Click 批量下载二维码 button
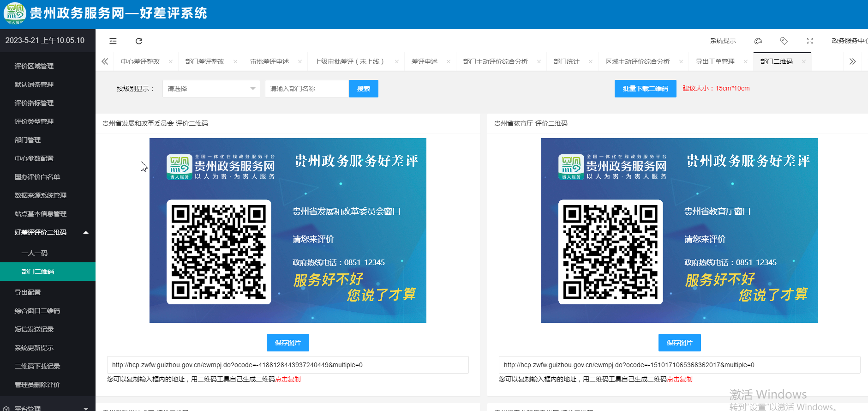The image size is (868, 411). pos(646,89)
